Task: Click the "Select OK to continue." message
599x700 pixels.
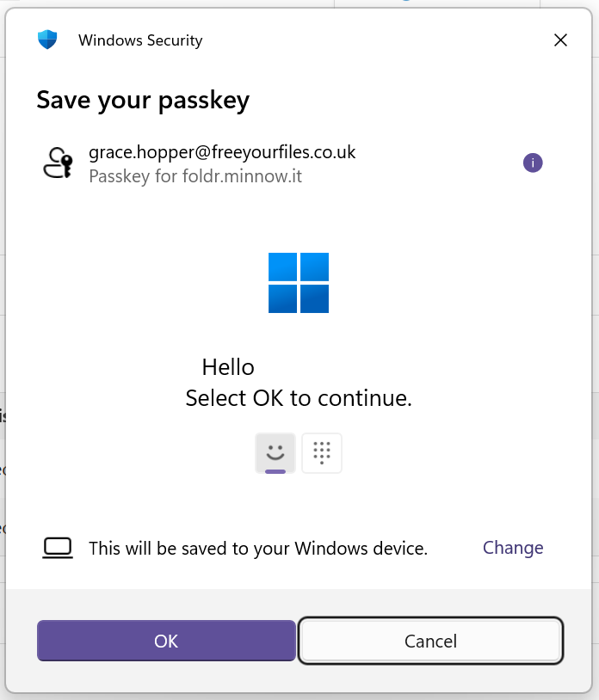Action: (x=299, y=398)
